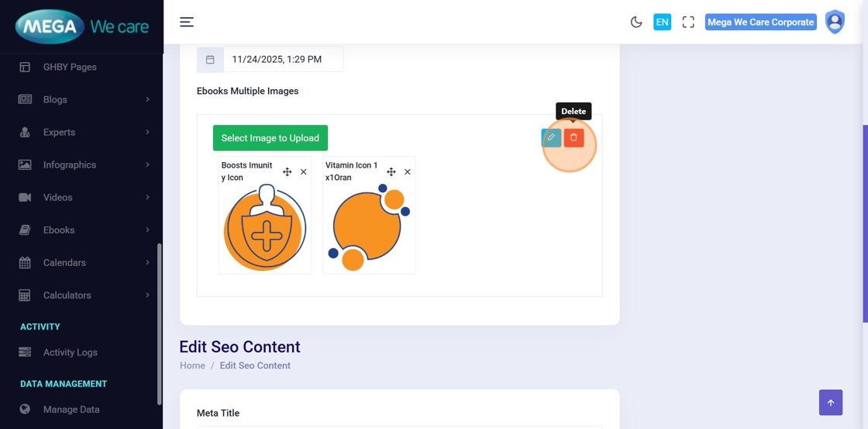Click the date time input field

(x=283, y=60)
